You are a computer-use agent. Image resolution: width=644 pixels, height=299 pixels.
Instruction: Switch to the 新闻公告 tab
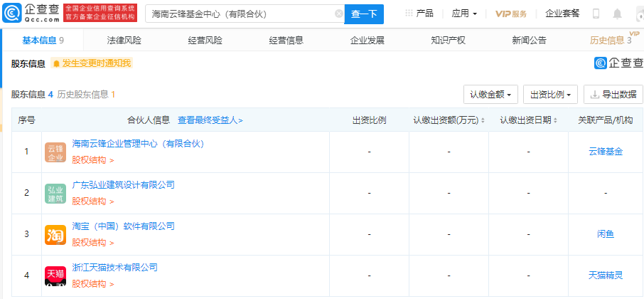tap(530, 41)
